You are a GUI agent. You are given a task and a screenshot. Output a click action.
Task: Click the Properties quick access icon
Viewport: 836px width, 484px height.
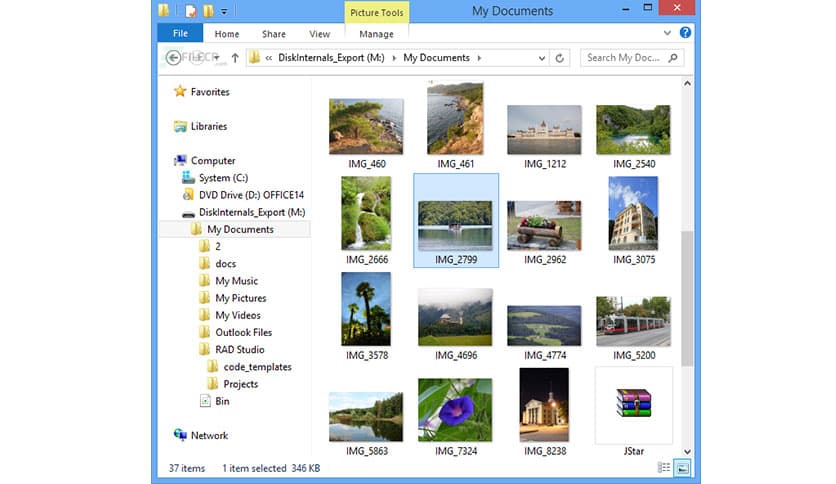[x=190, y=11]
